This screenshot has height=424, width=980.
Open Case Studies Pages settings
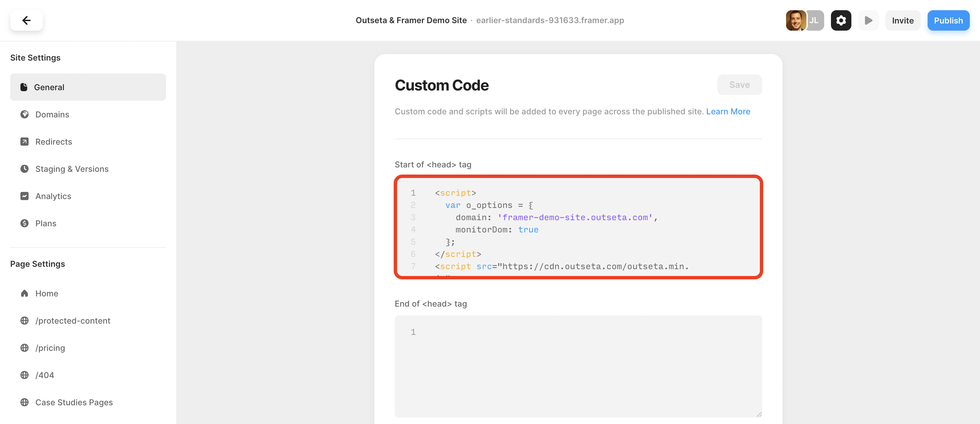click(74, 402)
